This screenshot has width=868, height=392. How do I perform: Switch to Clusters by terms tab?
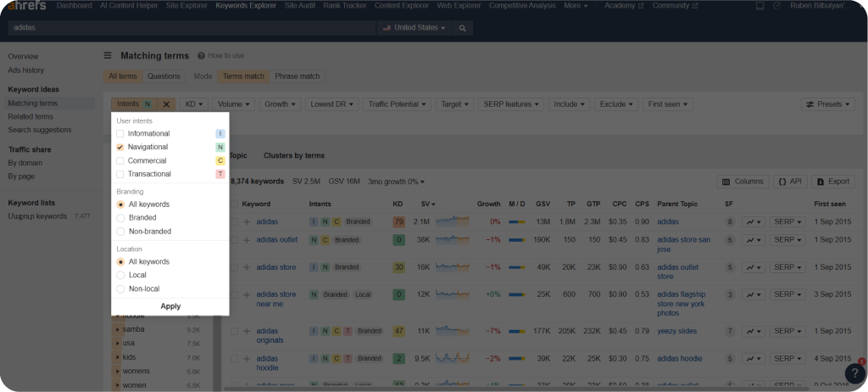click(294, 156)
